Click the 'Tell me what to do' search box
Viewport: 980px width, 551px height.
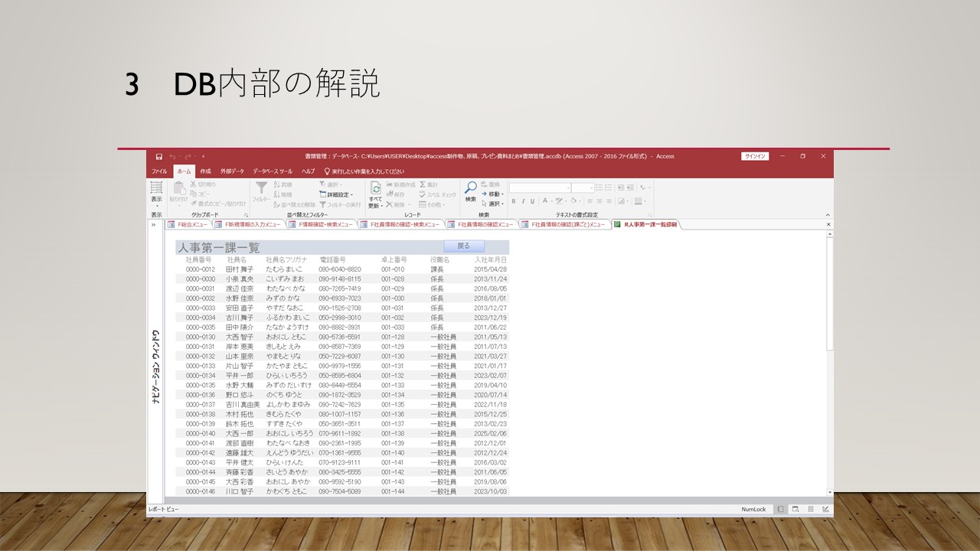(367, 171)
